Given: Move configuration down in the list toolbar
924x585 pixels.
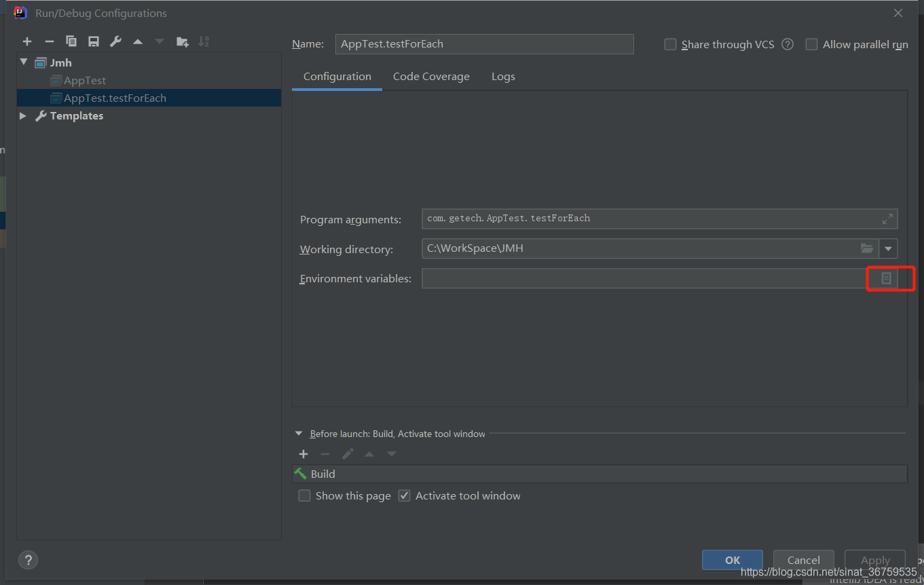Looking at the screenshot, I should [x=160, y=41].
